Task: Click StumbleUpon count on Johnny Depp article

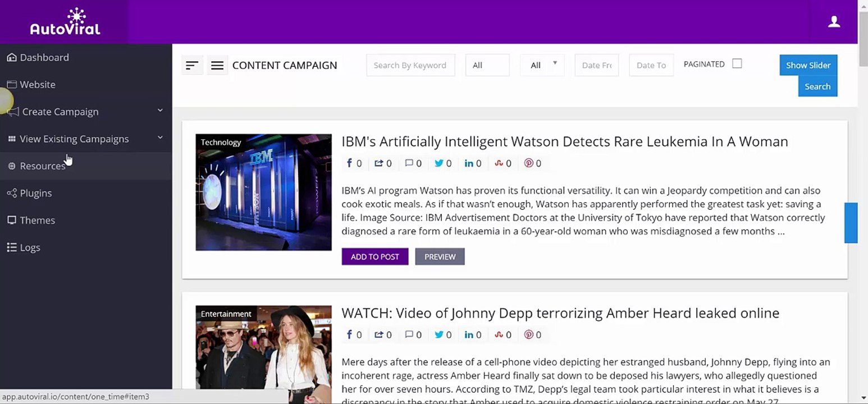Action: (x=503, y=335)
